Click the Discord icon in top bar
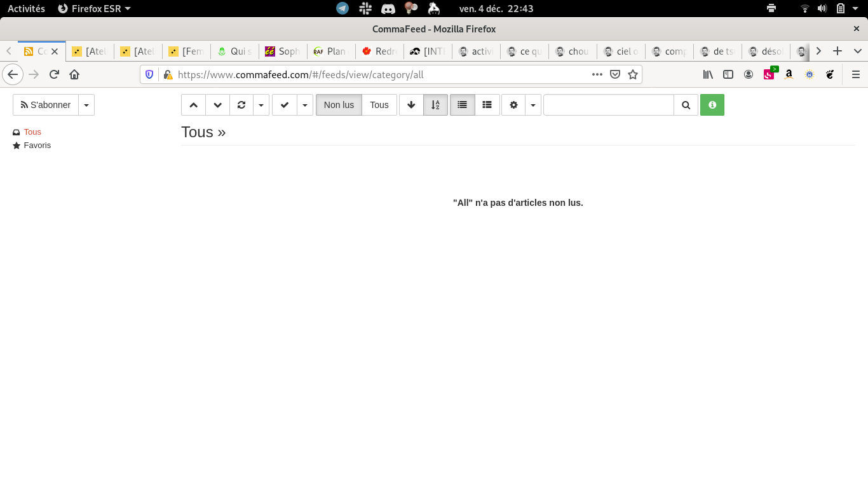 click(388, 8)
